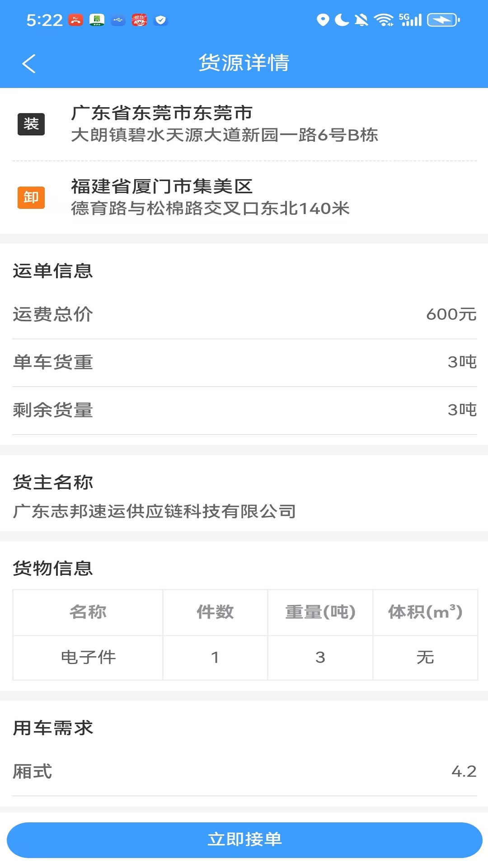Tap the moon do-not-disturb status icon
This screenshot has width=488, height=868.
point(342,20)
